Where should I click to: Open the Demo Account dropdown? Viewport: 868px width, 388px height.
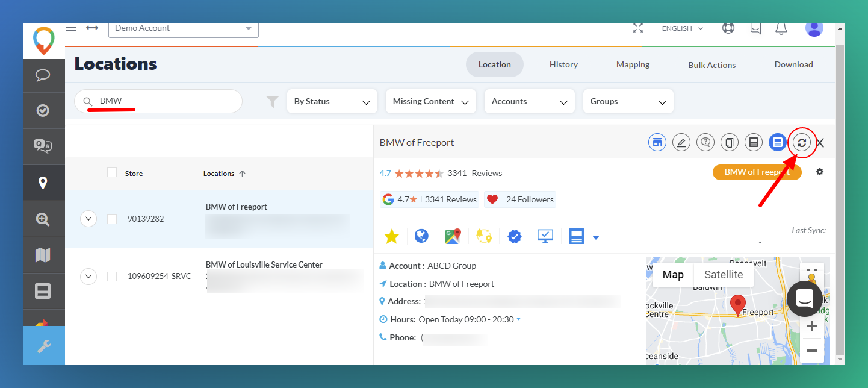click(x=184, y=28)
